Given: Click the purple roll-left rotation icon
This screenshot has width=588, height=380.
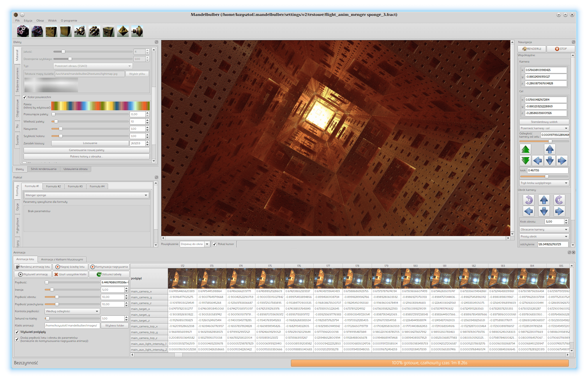Looking at the screenshot, I should pyautogui.click(x=529, y=200).
